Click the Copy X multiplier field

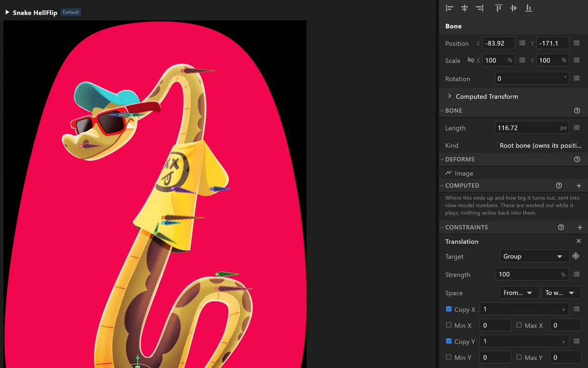[x=524, y=309]
